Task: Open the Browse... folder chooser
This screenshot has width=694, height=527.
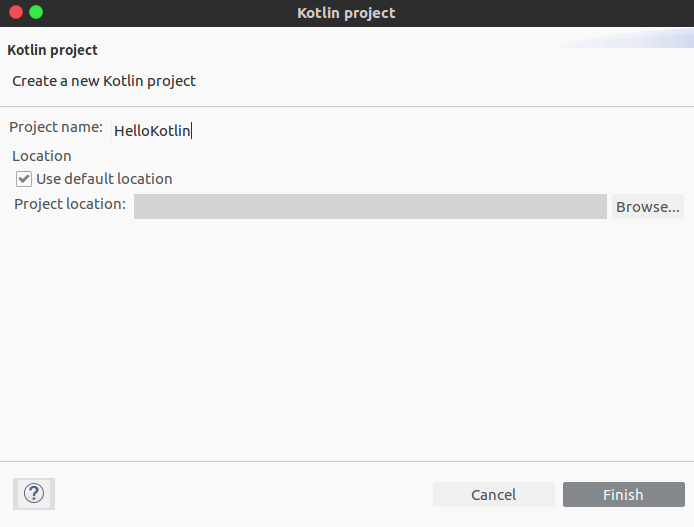Action: click(x=648, y=207)
